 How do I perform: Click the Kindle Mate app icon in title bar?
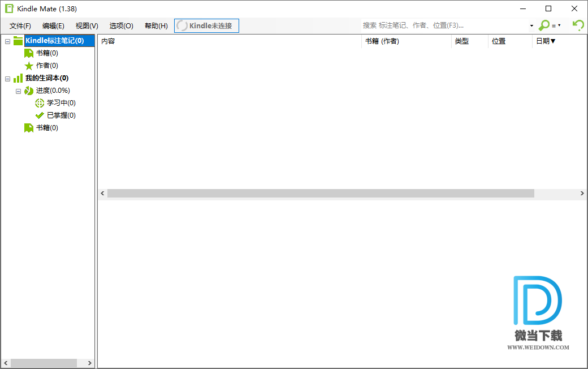click(10, 8)
